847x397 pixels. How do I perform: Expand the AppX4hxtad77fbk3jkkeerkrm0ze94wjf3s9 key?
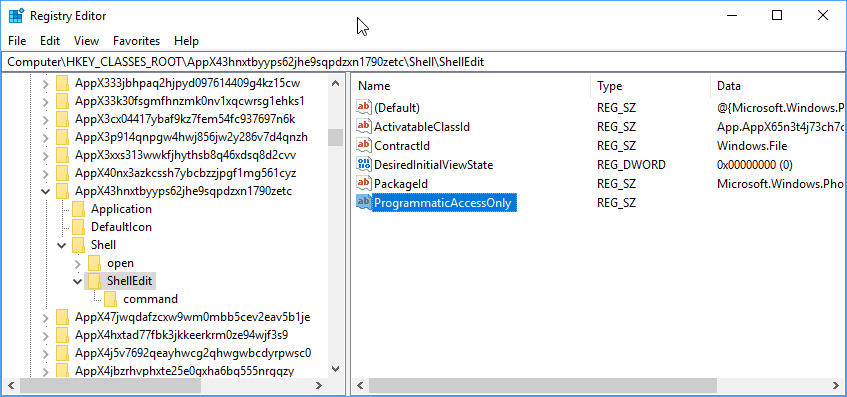[x=46, y=335]
